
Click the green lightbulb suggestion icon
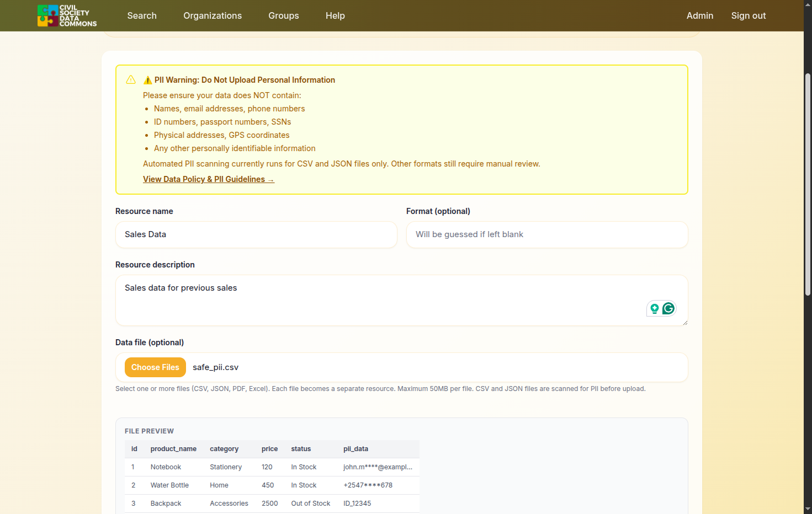pos(655,308)
